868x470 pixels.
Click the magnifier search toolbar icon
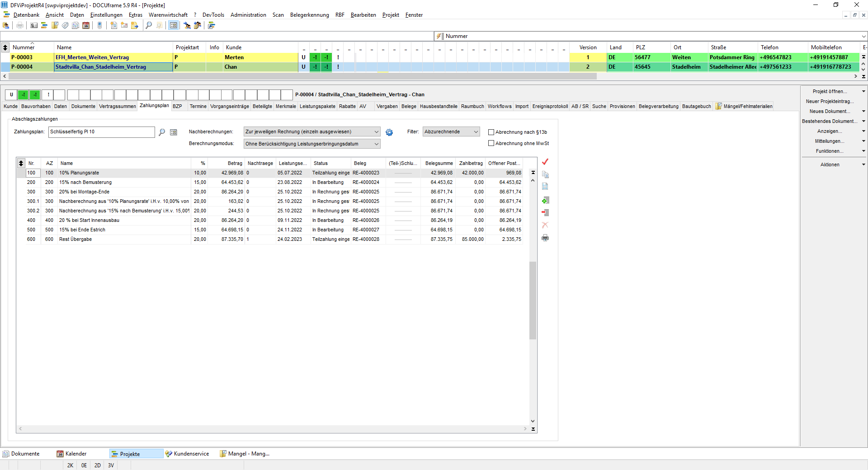149,25
